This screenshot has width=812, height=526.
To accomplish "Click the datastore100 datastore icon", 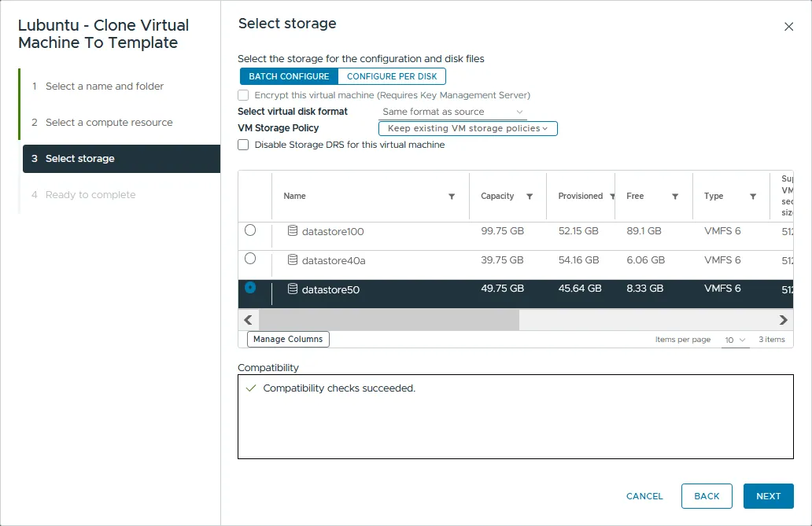I will click(x=293, y=231).
